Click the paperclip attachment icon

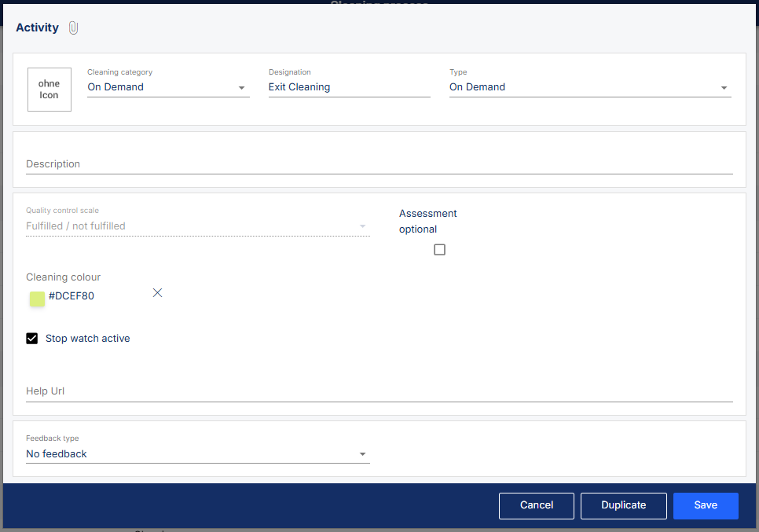pyautogui.click(x=73, y=28)
